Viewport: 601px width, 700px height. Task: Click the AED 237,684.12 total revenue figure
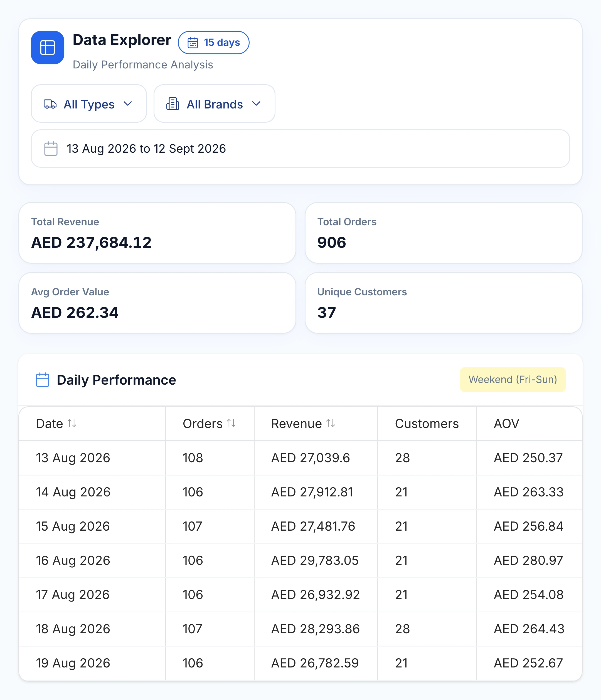[91, 242]
